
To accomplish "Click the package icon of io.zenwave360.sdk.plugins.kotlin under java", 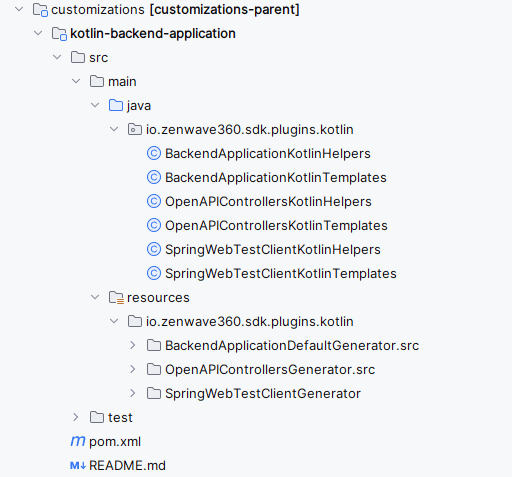I will [x=135, y=129].
